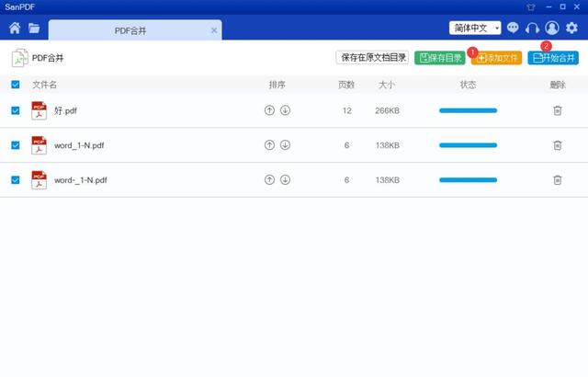Click the 开始合并 button
Viewport: 588px width, 377px height.
(553, 58)
